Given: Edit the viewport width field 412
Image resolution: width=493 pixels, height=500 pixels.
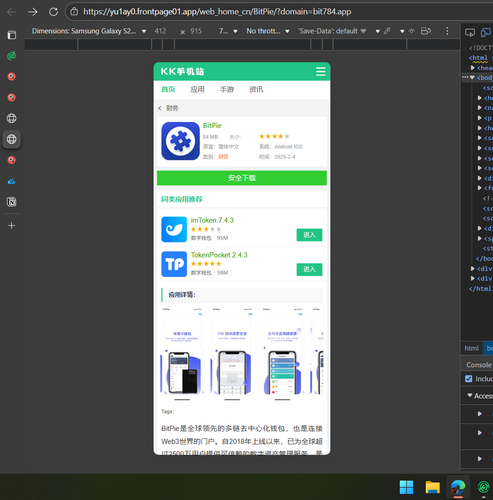Looking at the screenshot, I should 160,31.
